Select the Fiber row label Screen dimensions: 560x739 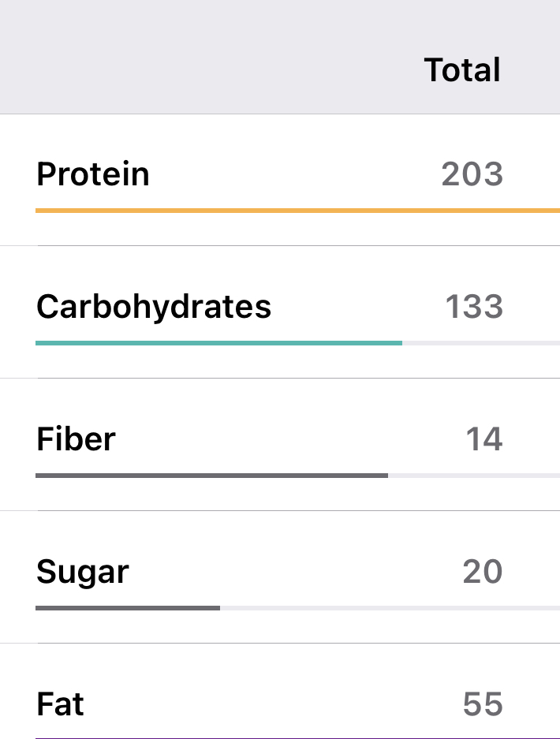(x=76, y=439)
